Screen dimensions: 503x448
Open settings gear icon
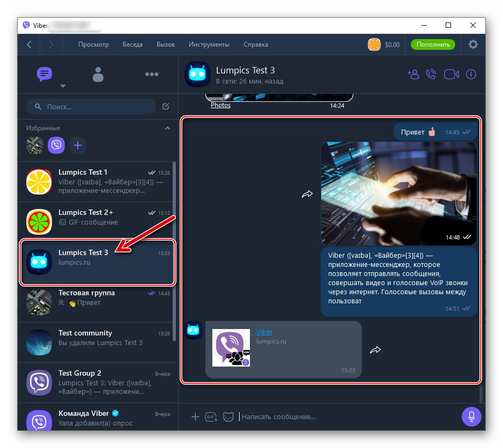coord(473,44)
